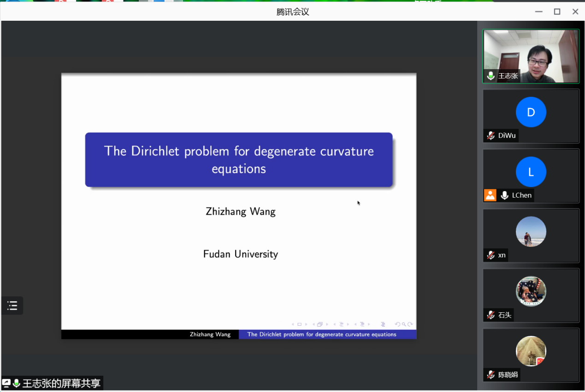Screen dimensions: 585x392
Task: Click the green microphone in the screen share label
Action: tap(17, 383)
